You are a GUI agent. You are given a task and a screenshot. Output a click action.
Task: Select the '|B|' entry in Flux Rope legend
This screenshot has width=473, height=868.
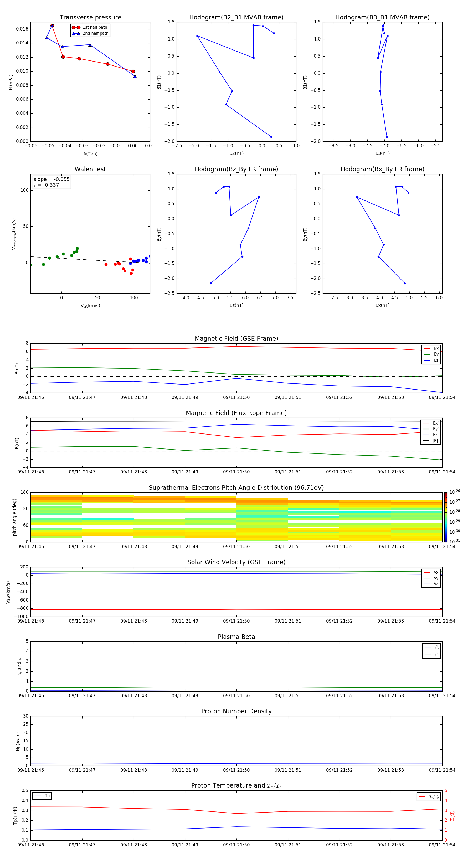coord(431,441)
